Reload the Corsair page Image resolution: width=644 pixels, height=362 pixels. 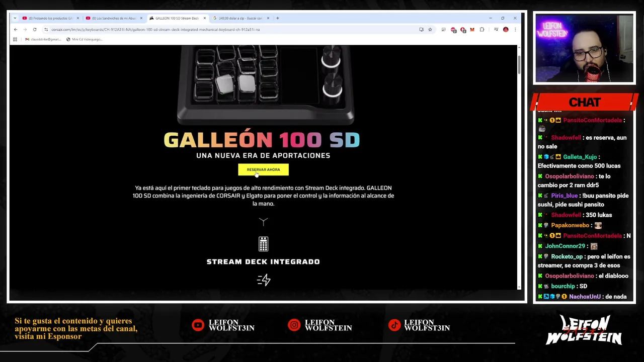click(x=35, y=30)
